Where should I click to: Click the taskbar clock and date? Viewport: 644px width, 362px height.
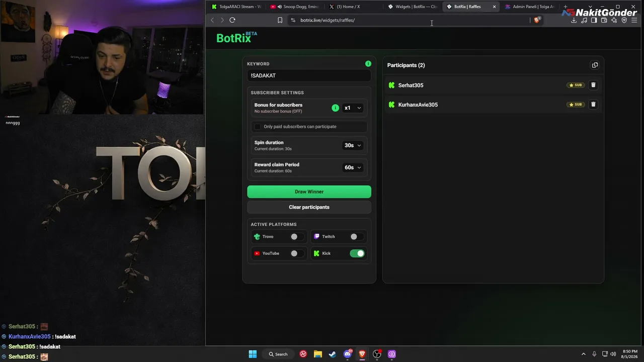tap(630, 354)
